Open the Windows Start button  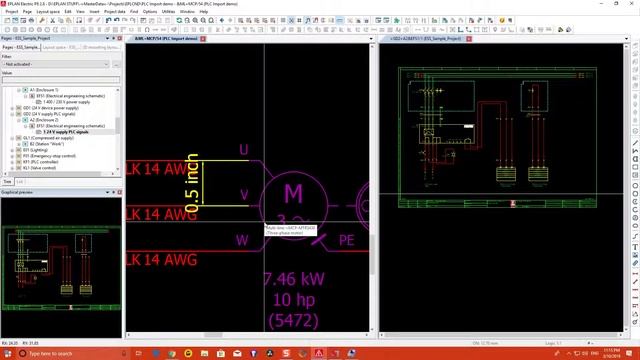point(7,353)
